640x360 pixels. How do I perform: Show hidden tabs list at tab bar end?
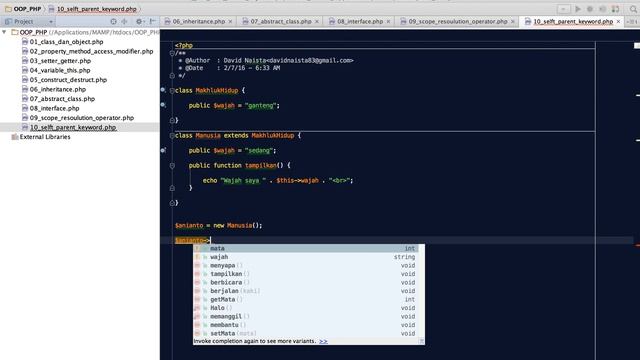click(x=632, y=21)
